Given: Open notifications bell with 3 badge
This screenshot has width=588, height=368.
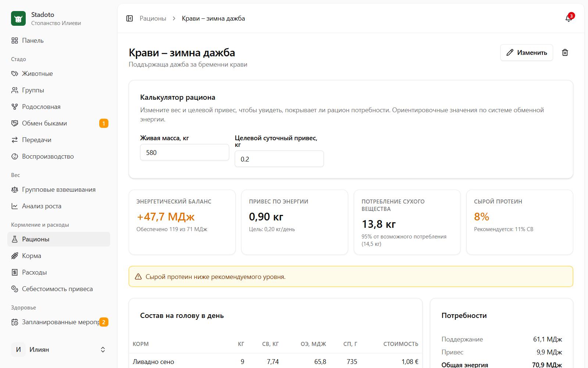Looking at the screenshot, I should point(569,18).
